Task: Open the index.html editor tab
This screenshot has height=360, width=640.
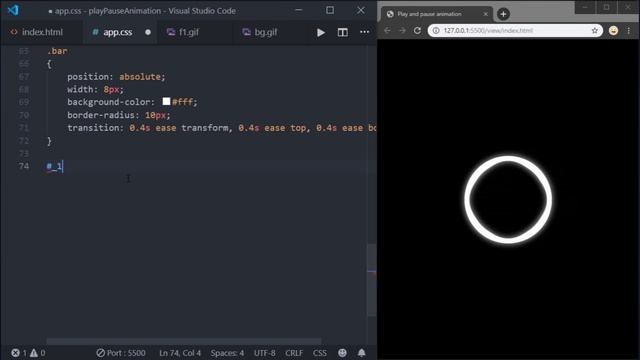Action: (38, 32)
